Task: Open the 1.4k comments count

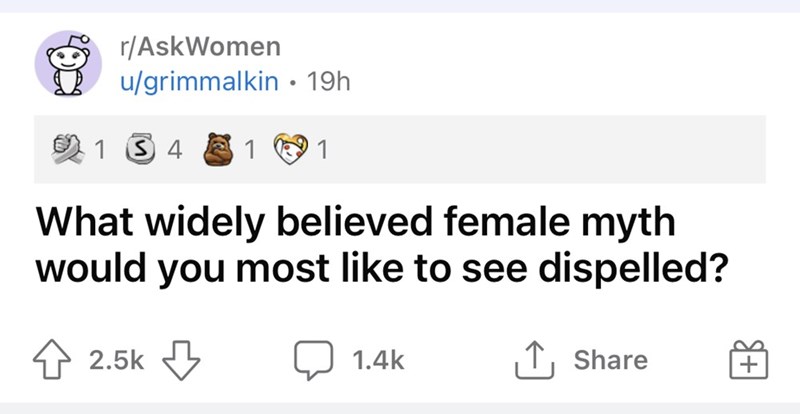Action: point(379,360)
